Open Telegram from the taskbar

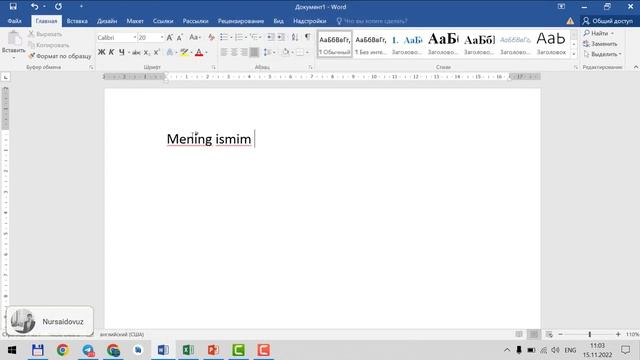88,350
